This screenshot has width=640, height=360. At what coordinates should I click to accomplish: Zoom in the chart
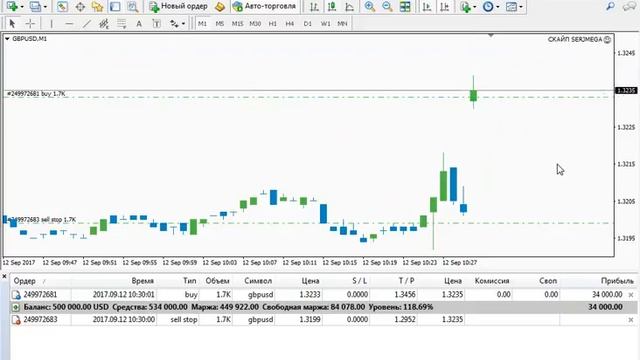point(370,7)
